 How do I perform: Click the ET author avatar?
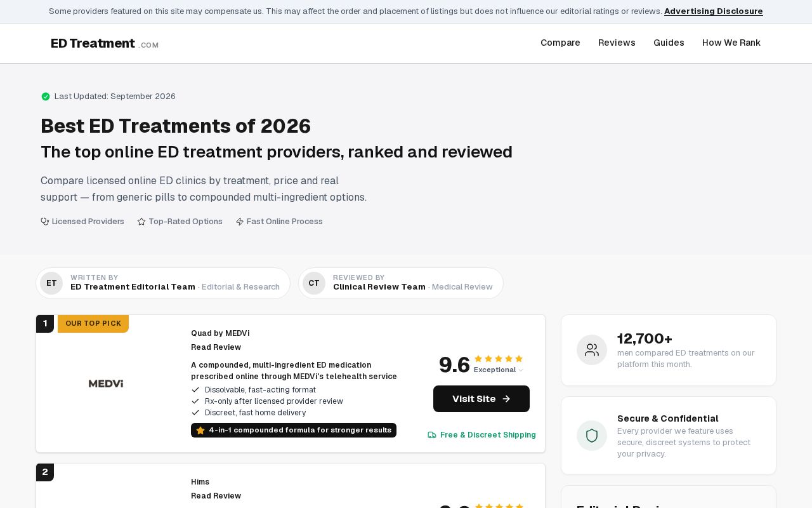(51, 283)
